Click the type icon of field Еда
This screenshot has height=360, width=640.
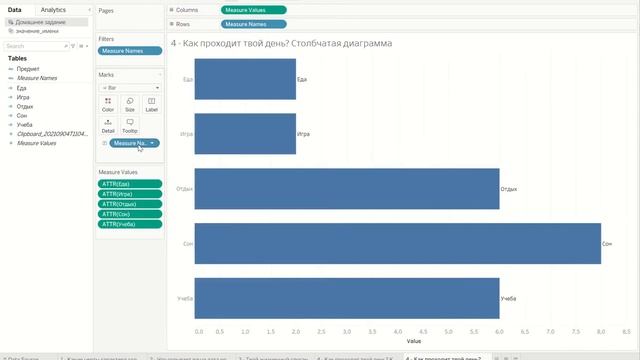(11, 88)
